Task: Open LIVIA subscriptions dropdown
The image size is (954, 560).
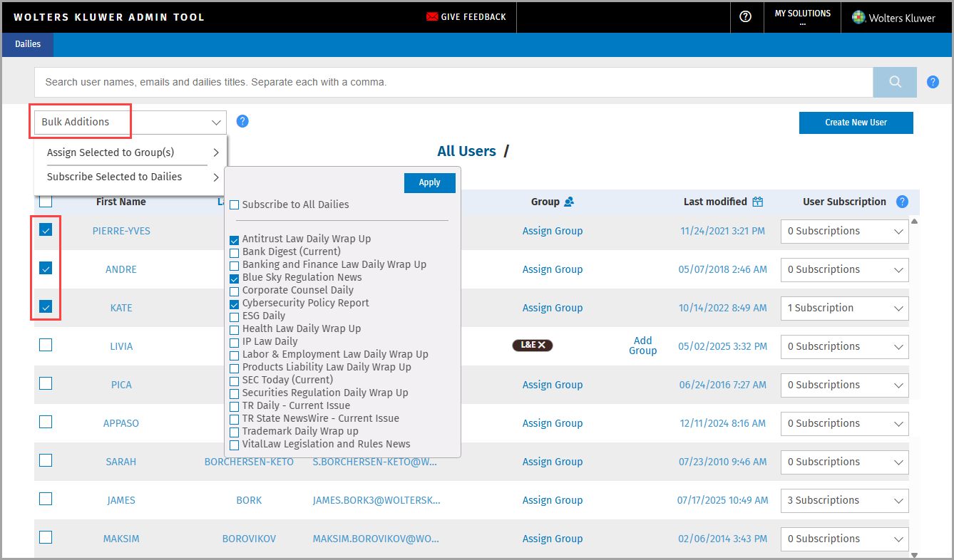Action: [x=845, y=346]
